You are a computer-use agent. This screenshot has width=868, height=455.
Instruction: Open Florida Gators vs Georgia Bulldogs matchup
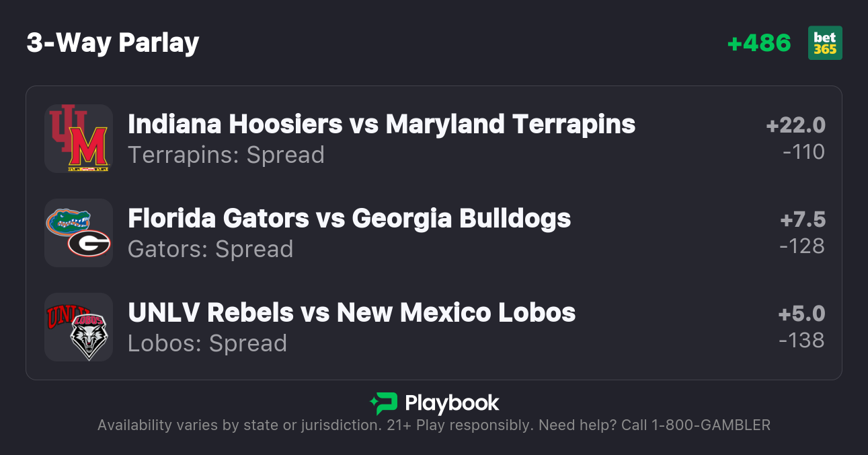349,218
